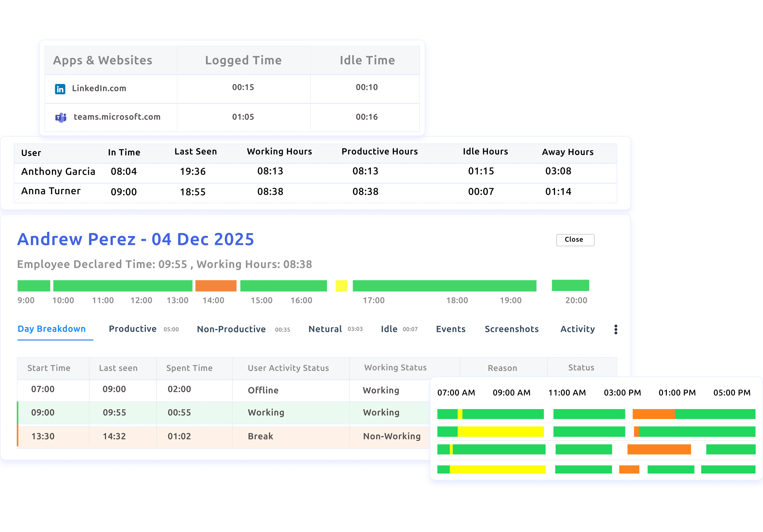Click the Idle Time column header
Viewport: 763px width, 532px height.
pyautogui.click(x=367, y=60)
